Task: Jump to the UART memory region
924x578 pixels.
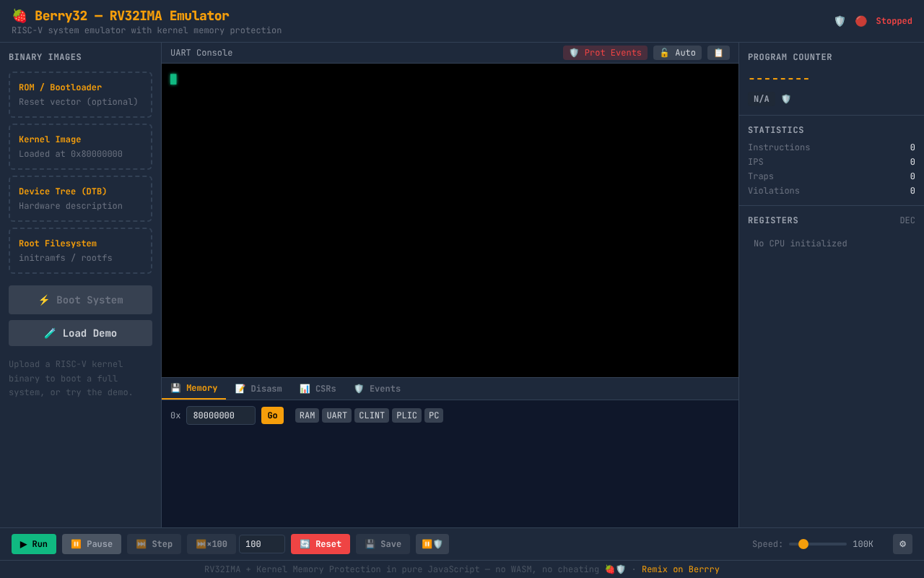Action: click(x=336, y=415)
